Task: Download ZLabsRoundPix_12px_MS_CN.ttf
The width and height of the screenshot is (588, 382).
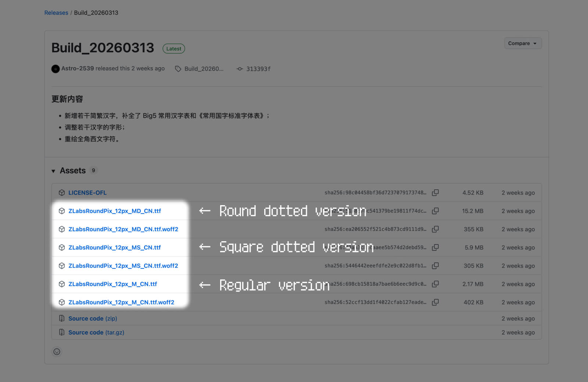Action: [115, 247]
